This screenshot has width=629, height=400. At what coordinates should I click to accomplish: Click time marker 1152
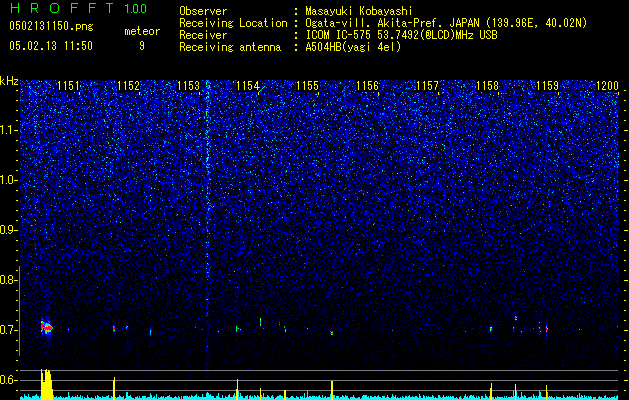click(128, 85)
